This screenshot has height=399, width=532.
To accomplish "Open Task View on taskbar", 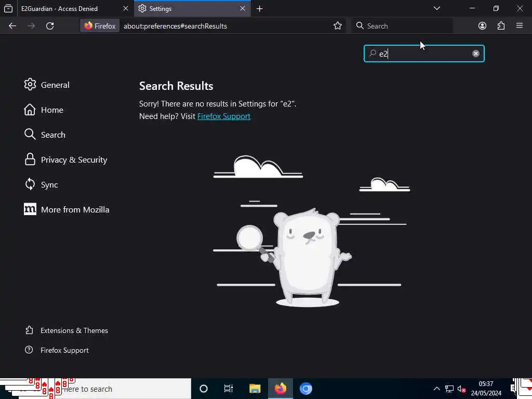I will 229,389.
